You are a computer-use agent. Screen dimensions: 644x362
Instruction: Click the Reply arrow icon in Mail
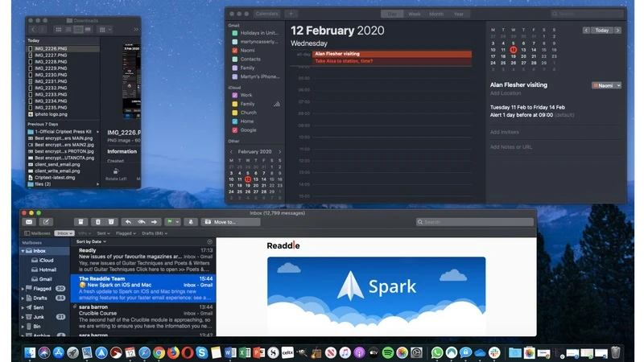[x=128, y=222]
